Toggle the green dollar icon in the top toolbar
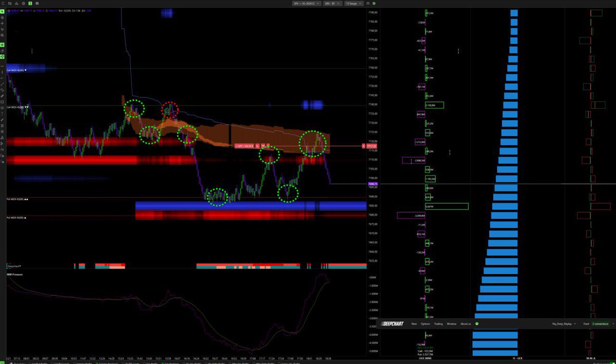 pos(30,3)
